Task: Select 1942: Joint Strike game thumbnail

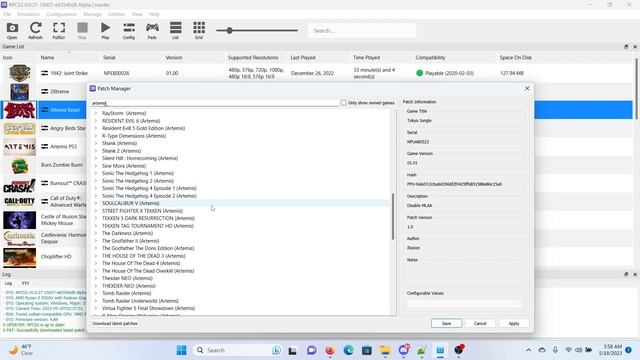Action: [x=19, y=73]
